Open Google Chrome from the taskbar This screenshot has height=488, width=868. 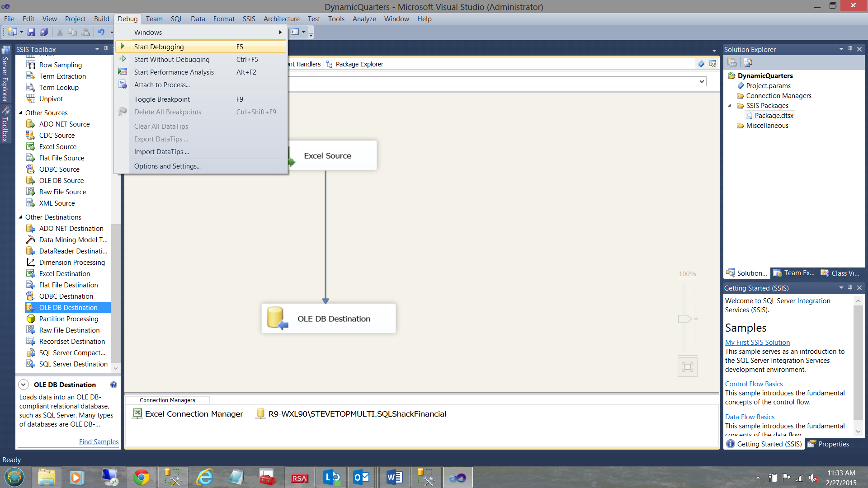tap(141, 478)
